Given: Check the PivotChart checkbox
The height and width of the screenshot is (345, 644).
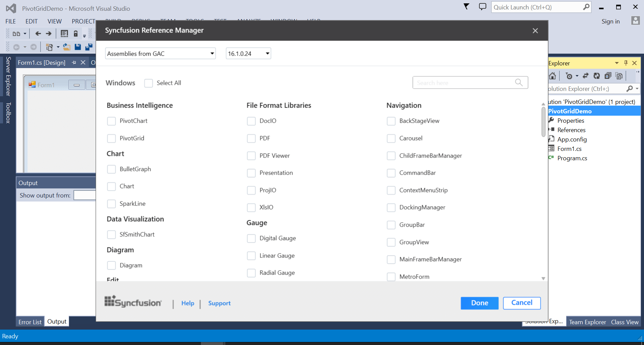Looking at the screenshot, I should [x=111, y=121].
